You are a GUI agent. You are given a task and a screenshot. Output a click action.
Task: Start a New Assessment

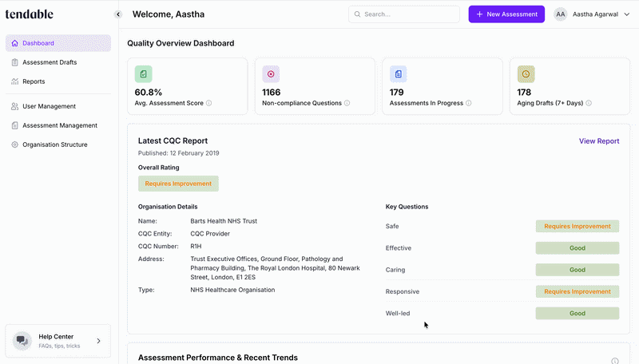(506, 14)
